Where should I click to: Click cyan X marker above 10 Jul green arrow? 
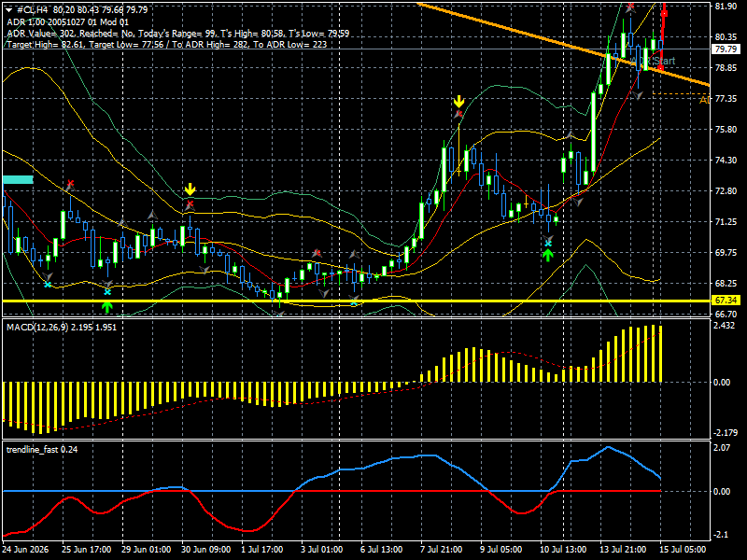[x=548, y=244]
